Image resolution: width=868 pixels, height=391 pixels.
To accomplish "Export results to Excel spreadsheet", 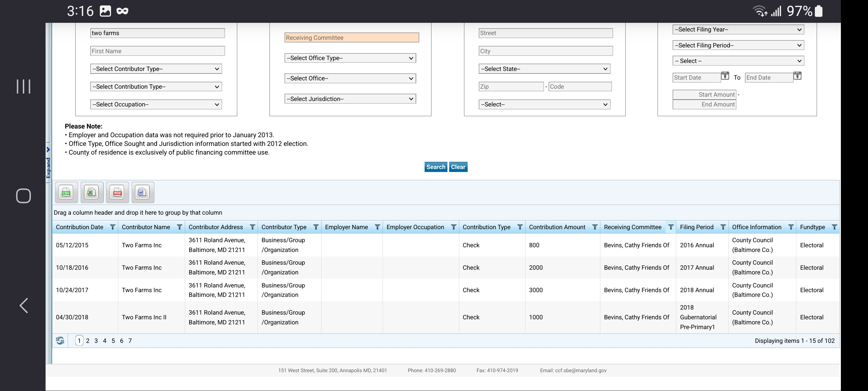I will pos(92,192).
